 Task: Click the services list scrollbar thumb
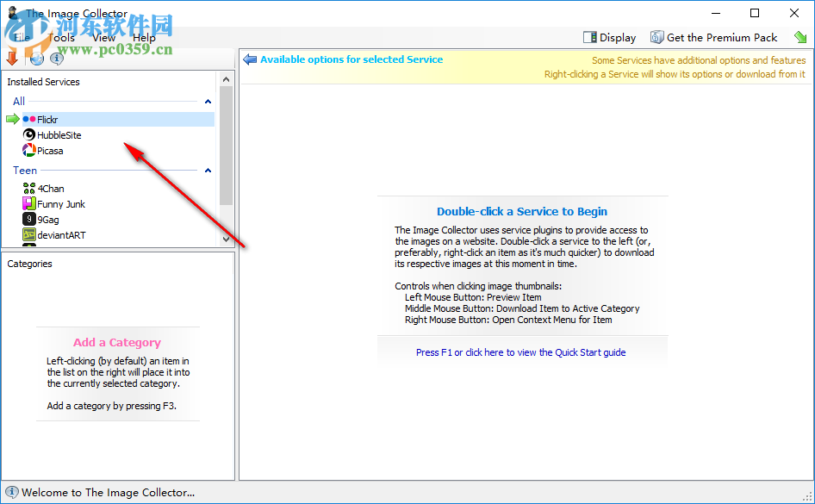tap(226, 146)
